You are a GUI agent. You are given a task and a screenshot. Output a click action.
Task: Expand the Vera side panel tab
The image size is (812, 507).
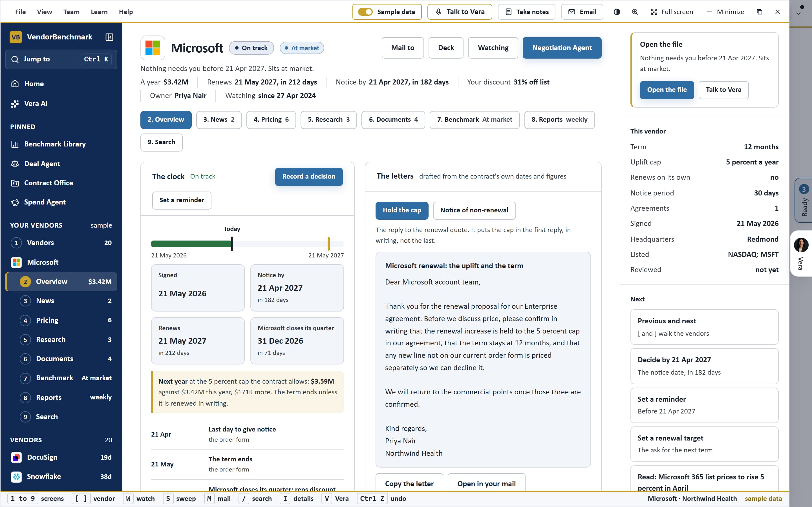click(x=801, y=253)
